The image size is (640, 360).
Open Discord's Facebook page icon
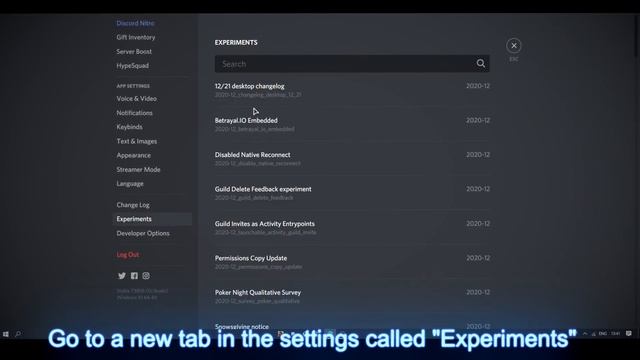click(x=134, y=276)
